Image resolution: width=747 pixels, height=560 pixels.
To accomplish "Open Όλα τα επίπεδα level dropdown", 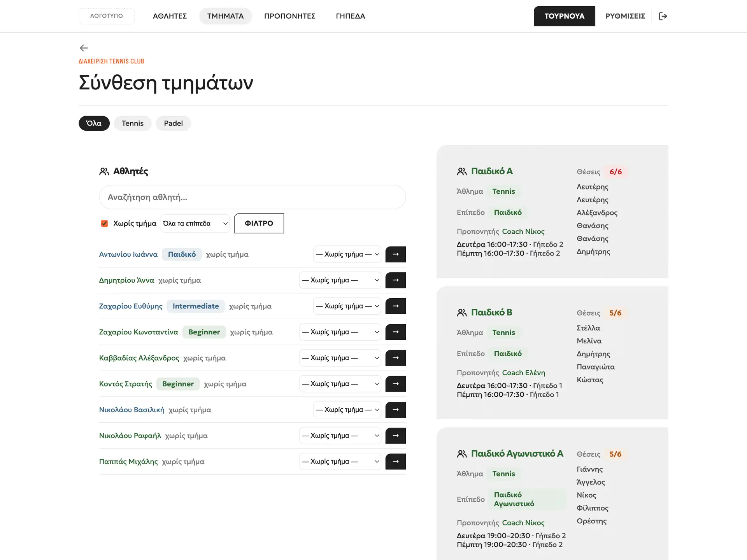I will pos(195,224).
